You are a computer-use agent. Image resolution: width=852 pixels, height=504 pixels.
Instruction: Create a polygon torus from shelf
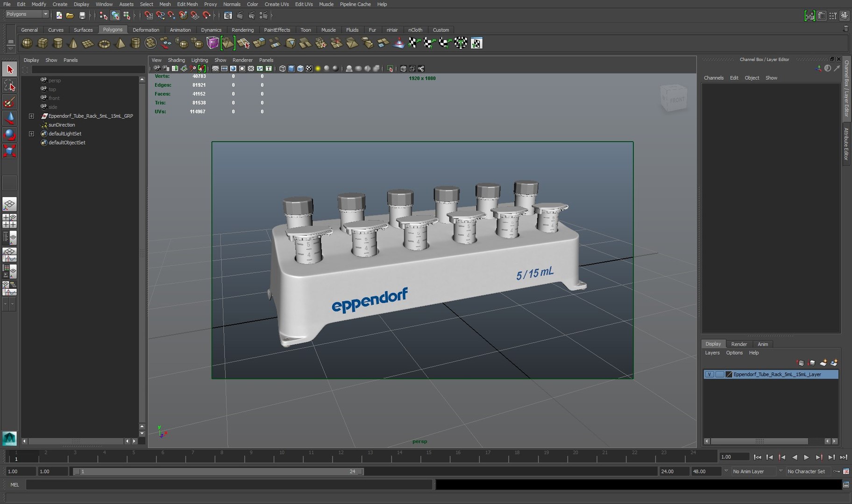(x=104, y=43)
